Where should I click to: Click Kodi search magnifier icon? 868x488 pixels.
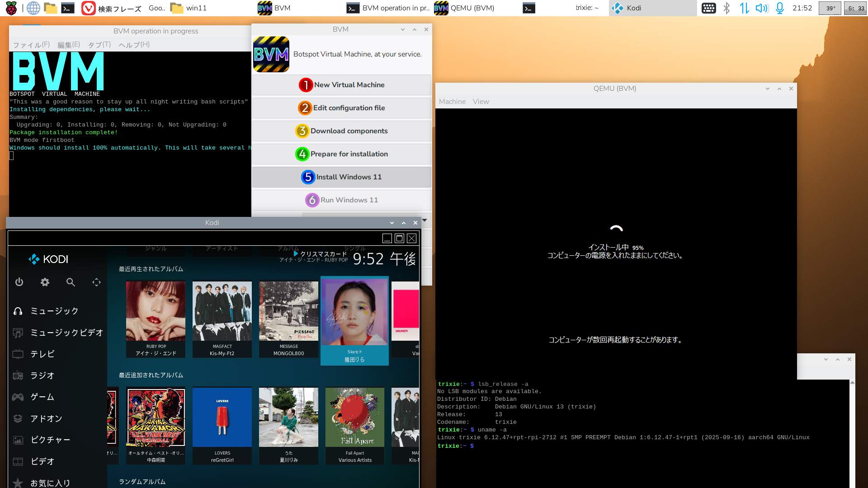(x=71, y=282)
